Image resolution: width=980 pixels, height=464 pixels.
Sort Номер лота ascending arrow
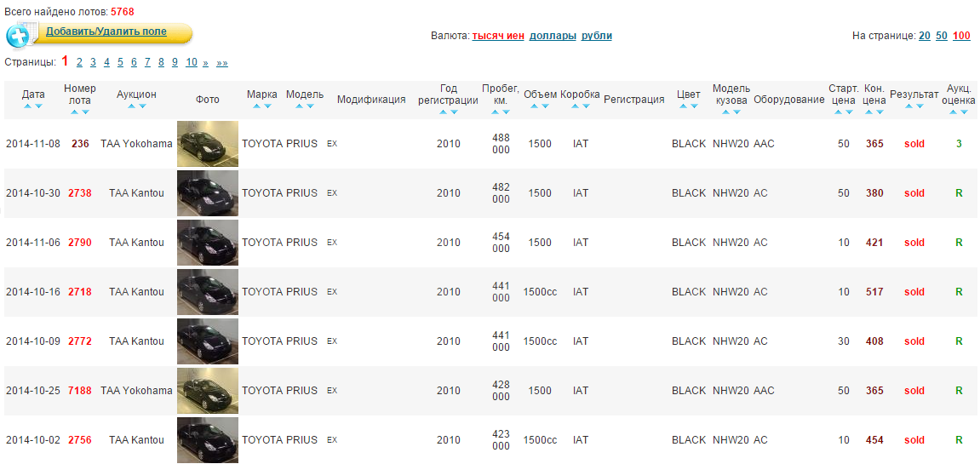point(74,112)
